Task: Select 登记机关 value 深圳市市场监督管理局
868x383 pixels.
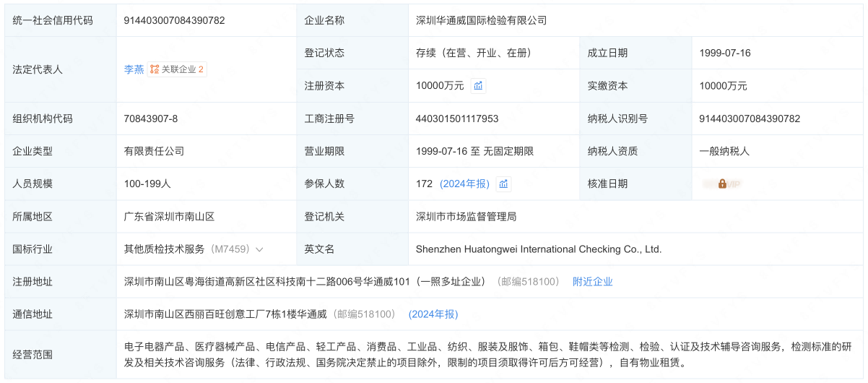Action: pos(466,217)
